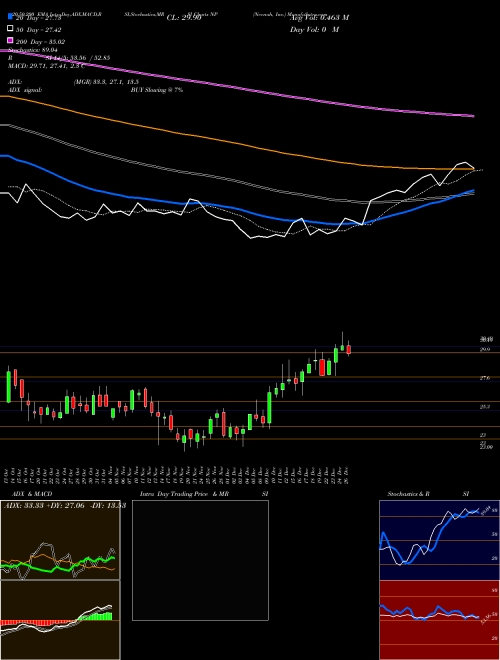Click the red RSI chart panel
500x660 pixels.
coord(439,620)
